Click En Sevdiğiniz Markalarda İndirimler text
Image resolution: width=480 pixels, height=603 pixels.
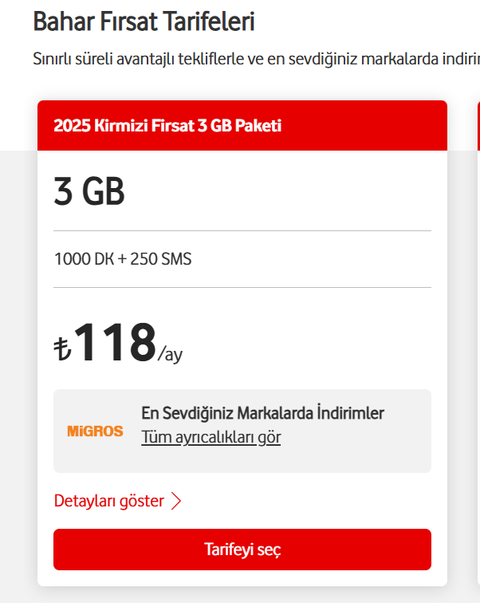[263, 413]
